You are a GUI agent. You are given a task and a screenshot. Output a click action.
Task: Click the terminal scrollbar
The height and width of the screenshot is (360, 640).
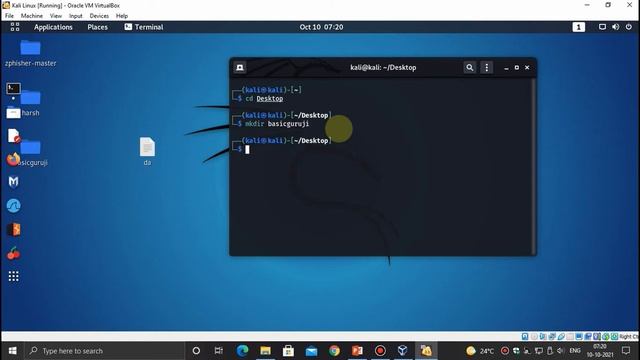(x=533, y=167)
